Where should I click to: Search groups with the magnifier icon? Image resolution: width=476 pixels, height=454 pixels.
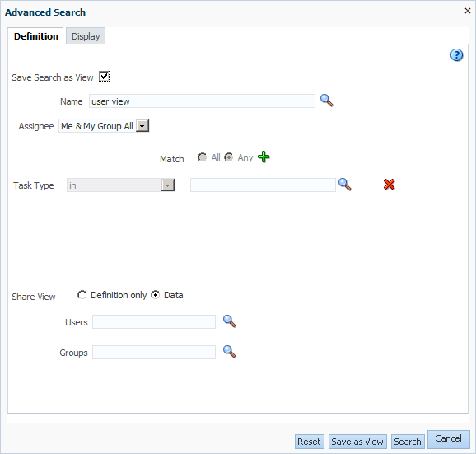click(230, 352)
